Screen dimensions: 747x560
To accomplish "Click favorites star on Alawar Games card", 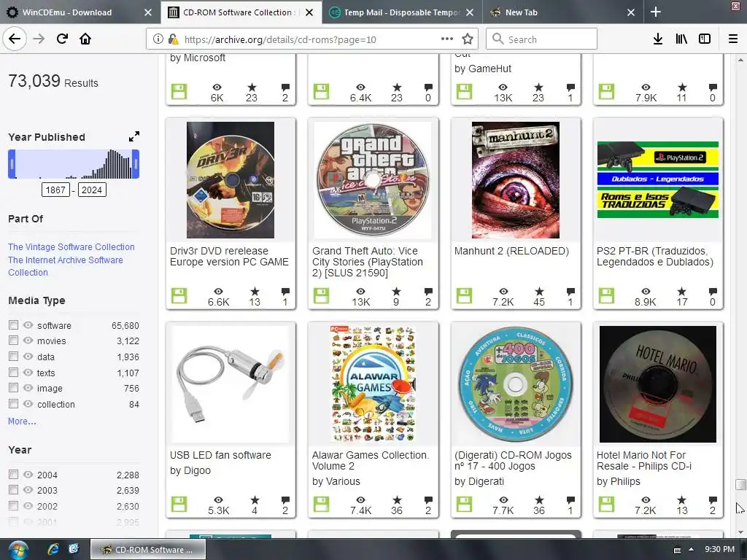I will coord(397,500).
